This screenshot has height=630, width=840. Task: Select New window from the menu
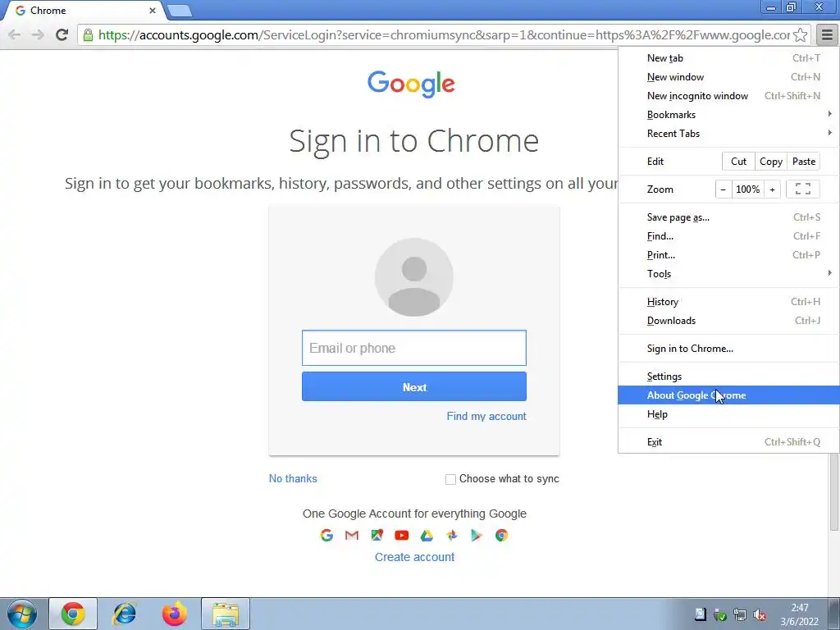pos(728,77)
